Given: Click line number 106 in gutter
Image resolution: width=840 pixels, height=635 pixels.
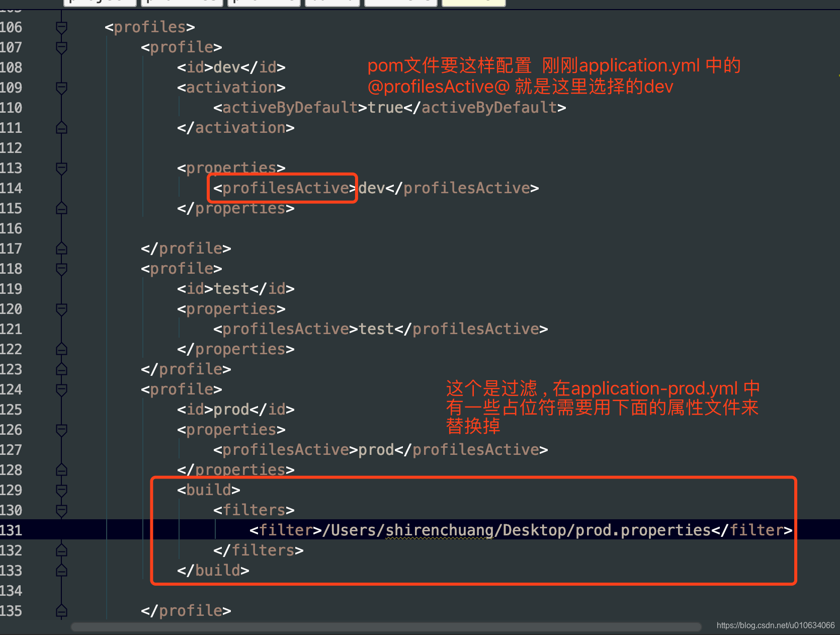Looking at the screenshot, I should [11, 27].
